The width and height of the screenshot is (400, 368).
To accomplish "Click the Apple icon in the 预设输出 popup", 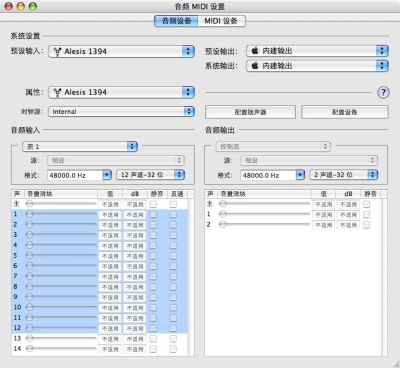I will coord(255,51).
